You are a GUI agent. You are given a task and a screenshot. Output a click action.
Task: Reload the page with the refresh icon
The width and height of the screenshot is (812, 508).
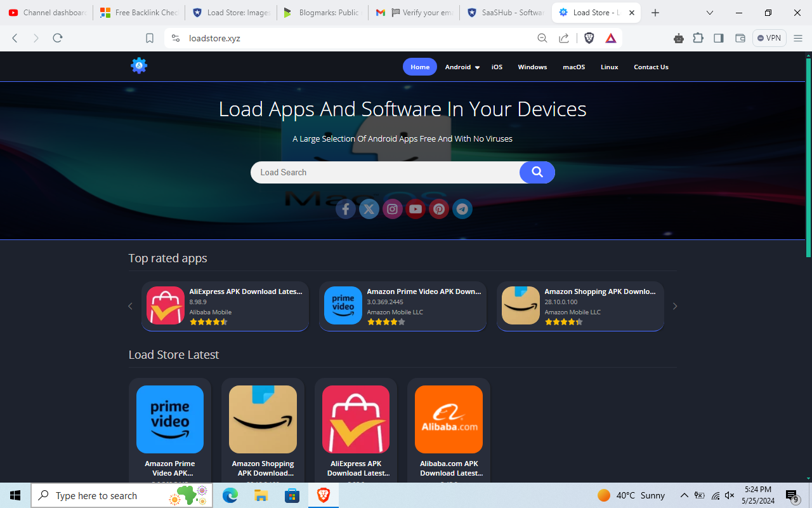point(58,38)
